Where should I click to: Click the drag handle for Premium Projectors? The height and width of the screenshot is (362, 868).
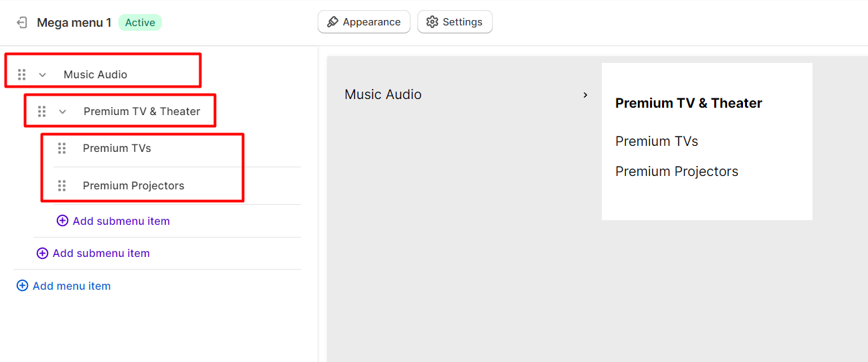click(62, 185)
